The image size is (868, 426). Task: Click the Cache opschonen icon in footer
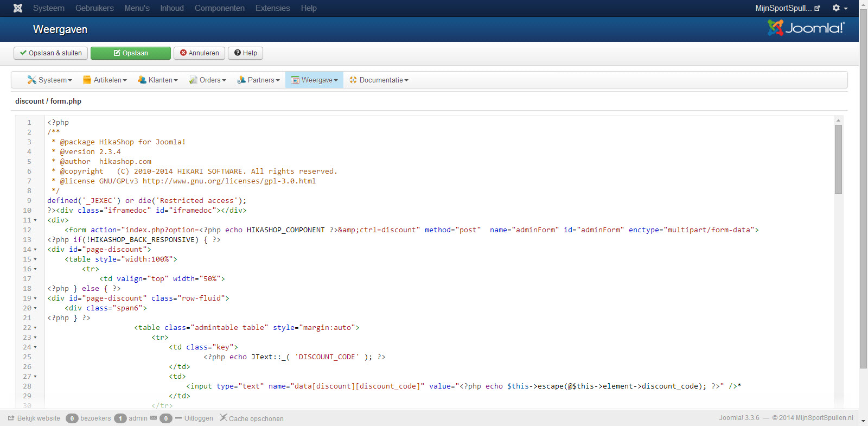coord(223,418)
